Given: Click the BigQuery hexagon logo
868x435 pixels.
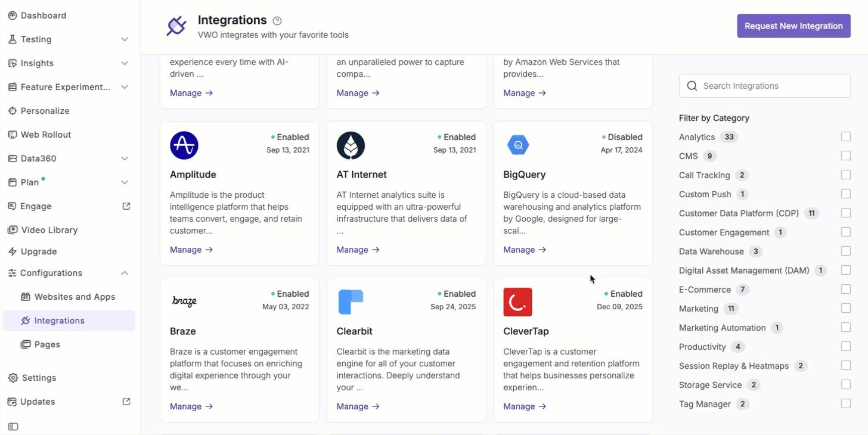Looking at the screenshot, I should [x=517, y=144].
